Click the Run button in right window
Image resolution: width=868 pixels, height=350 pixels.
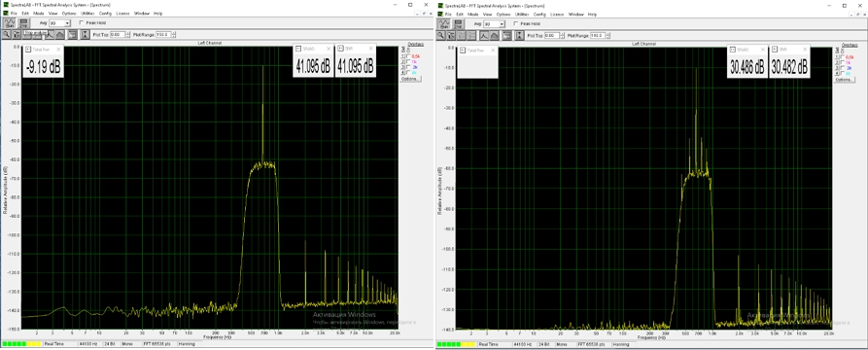pyautogui.click(x=444, y=23)
